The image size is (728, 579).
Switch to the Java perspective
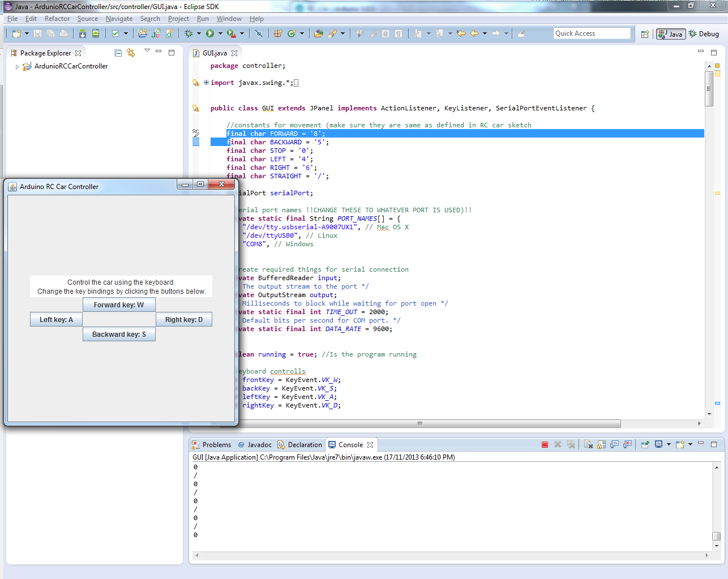(671, 34)
